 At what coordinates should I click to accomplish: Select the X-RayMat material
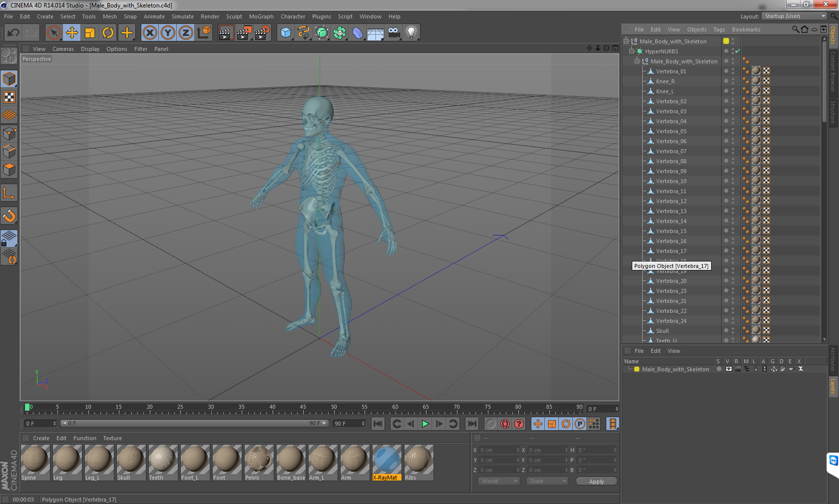click(387, 463)
